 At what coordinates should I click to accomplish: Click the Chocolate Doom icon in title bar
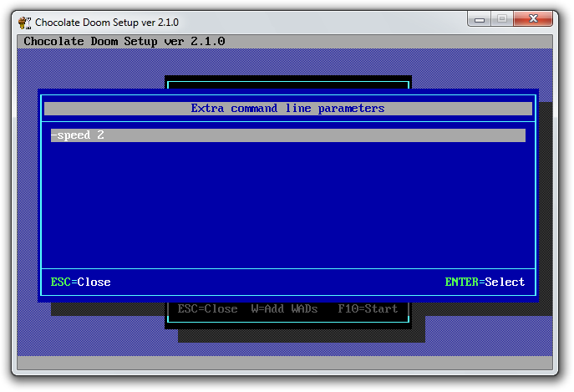[x=25, y=23]
